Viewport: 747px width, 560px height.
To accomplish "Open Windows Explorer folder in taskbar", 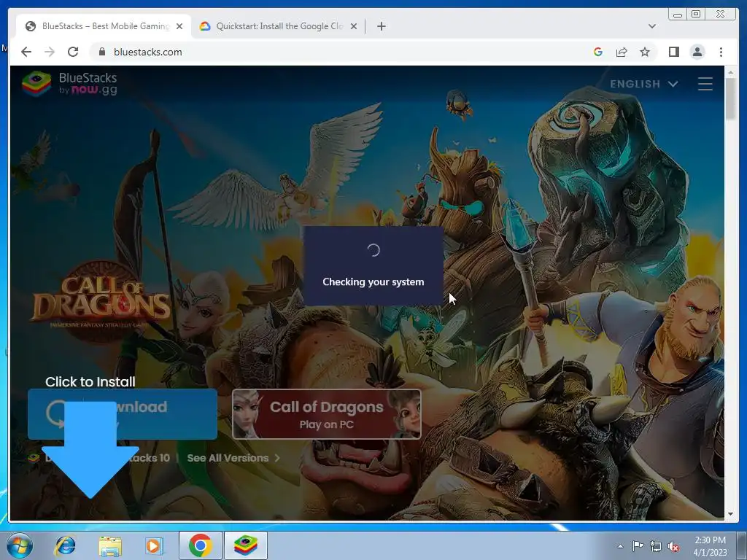I will click(x=110, y=545).
